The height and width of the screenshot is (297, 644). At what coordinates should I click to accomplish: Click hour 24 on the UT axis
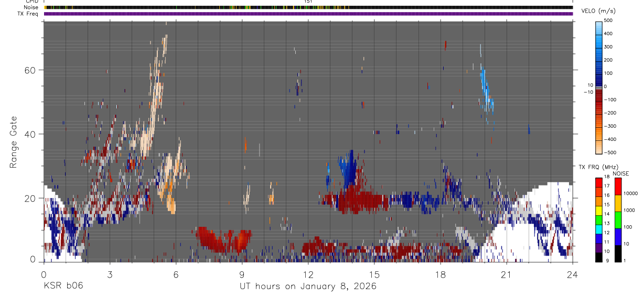coord(573,275)
